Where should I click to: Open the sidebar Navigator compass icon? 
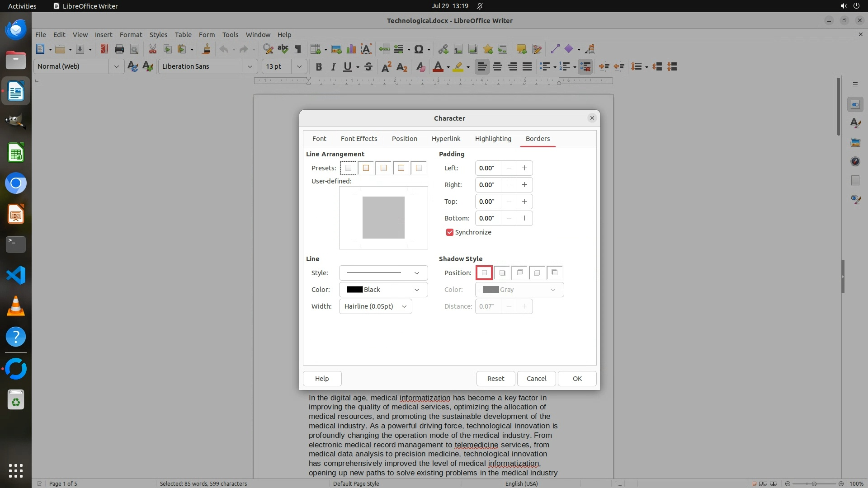[x=855, y=161]
